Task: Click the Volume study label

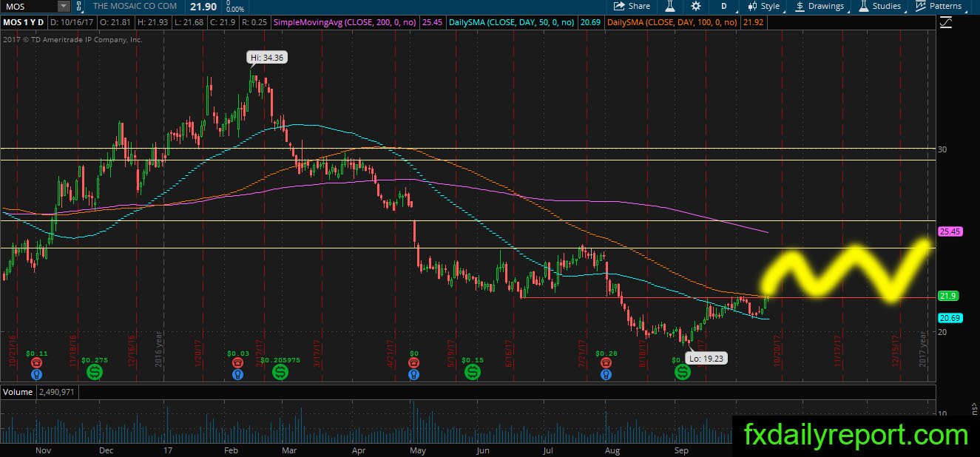Action: [x=17, y=392]
